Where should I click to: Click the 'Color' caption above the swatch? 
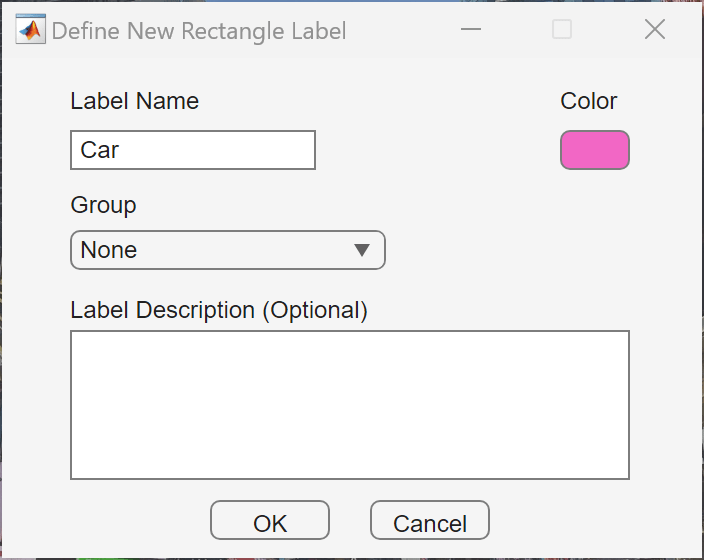[588, 101]
